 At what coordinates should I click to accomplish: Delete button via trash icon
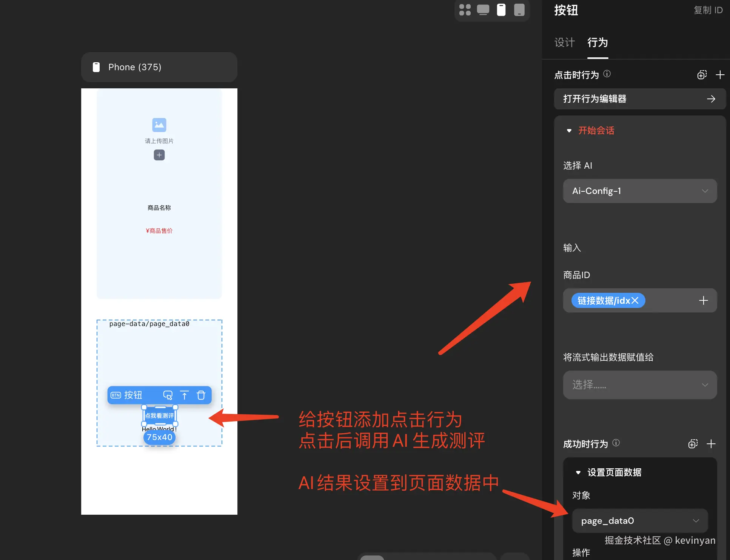(x=201, y=395)
